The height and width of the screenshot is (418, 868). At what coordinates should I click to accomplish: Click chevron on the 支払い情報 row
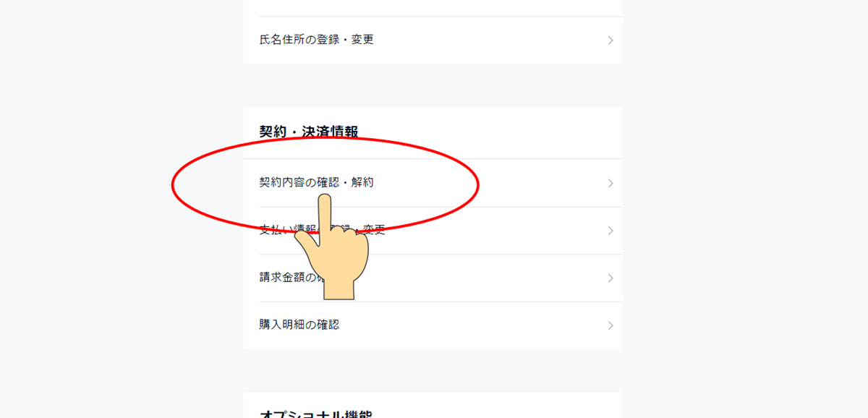click(610, 231)
